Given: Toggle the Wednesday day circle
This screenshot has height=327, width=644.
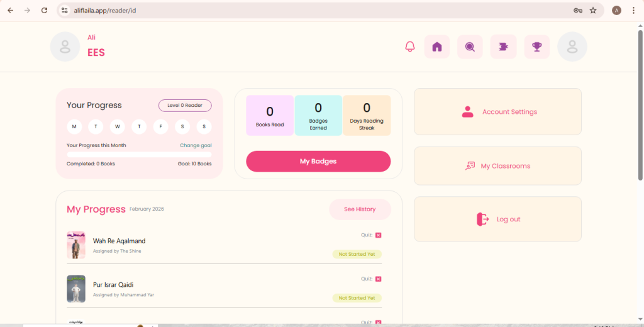Looking at the screenshot, I should pos(118,126).
